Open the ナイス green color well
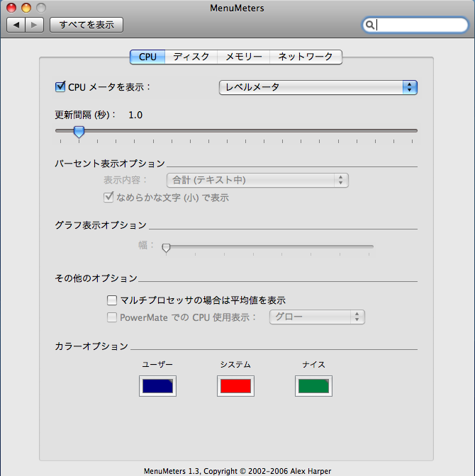Viewport: 475px width, 476px height. 313,386
